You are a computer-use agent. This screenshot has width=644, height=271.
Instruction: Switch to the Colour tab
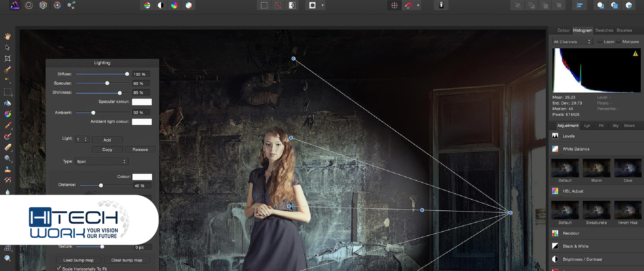563,30
